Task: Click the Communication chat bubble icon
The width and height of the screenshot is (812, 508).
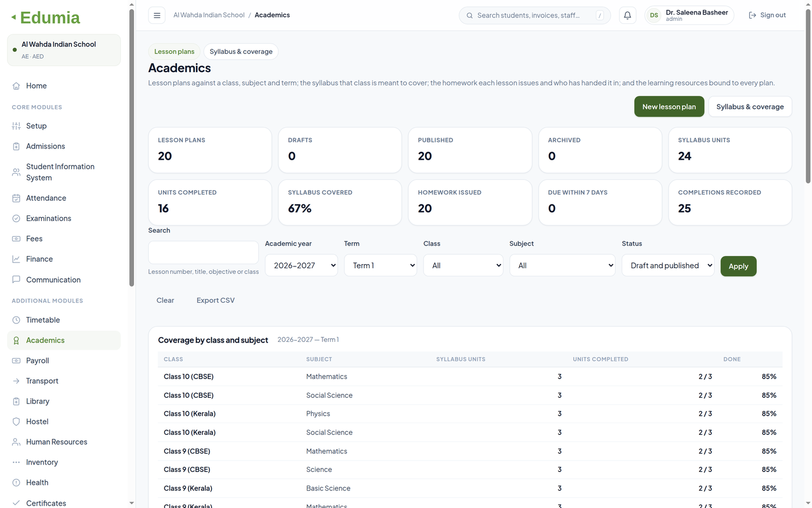Action: (16, 279)
